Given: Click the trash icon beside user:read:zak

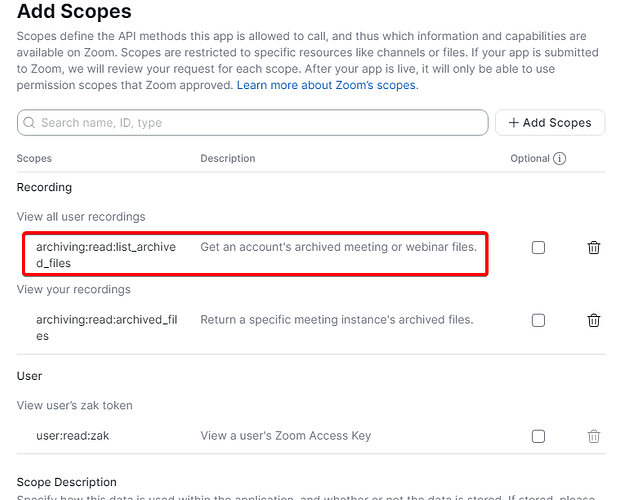Looking at the screenshot, I should coord(594,436).
